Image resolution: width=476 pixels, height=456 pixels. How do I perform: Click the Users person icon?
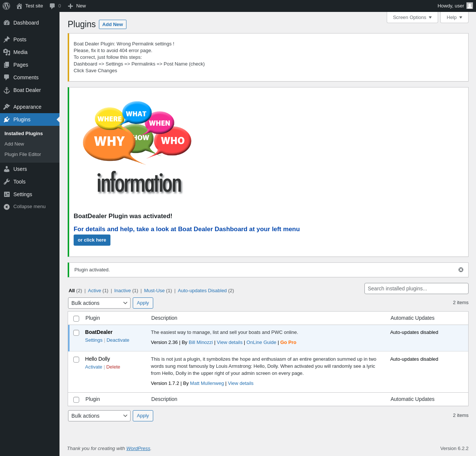coord(7,169)
